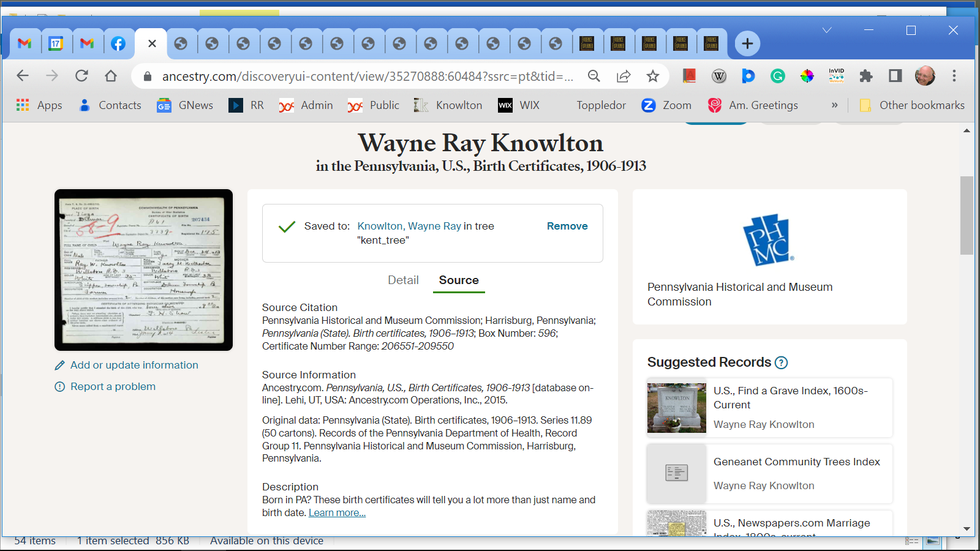This screenshot has width=980, height=551.
Task: Click the Learn more link
Action: click(x=337, y=512)
